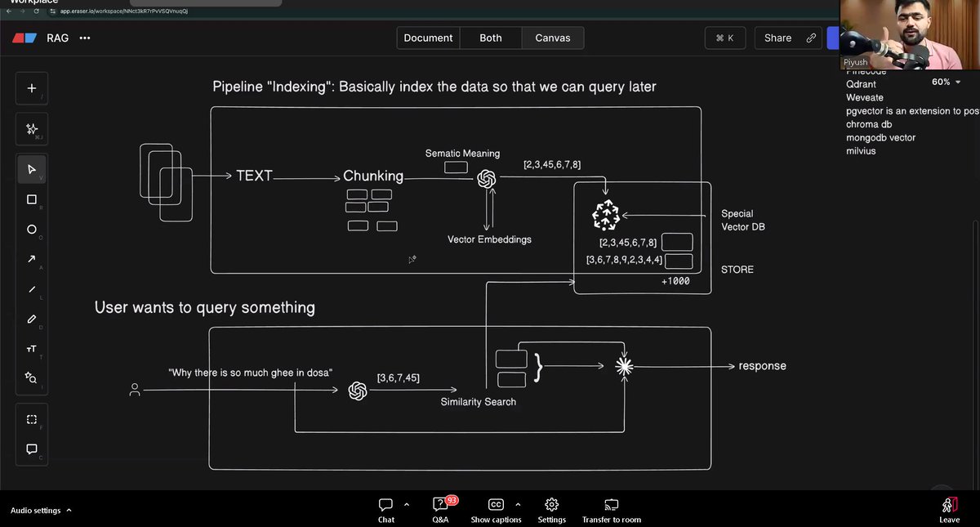Select the Pipeline "Indexing" heading
Image resolution: width=980 pixels, height=527 pixels.
click(434, 87)
